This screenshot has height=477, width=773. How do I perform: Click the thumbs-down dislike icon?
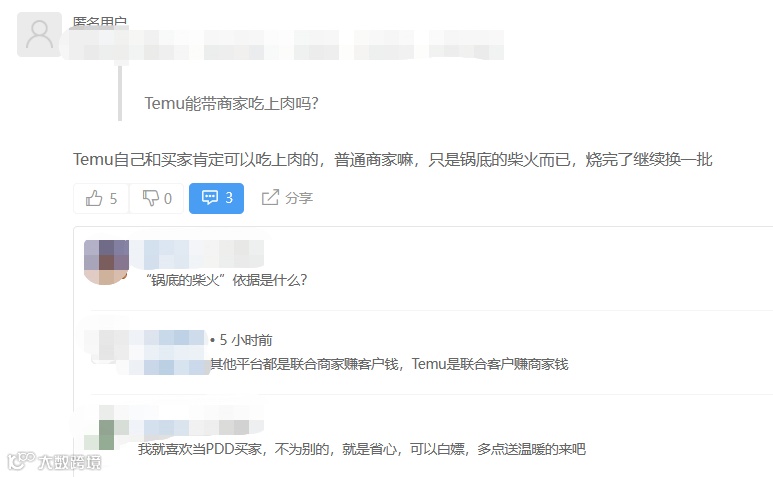[150, 198]
